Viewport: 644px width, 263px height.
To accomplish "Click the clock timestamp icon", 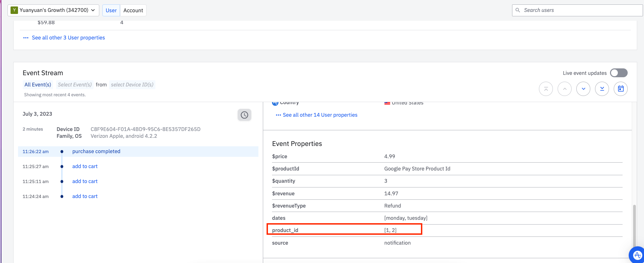I will pyautogui.click(x=244, y=115).
